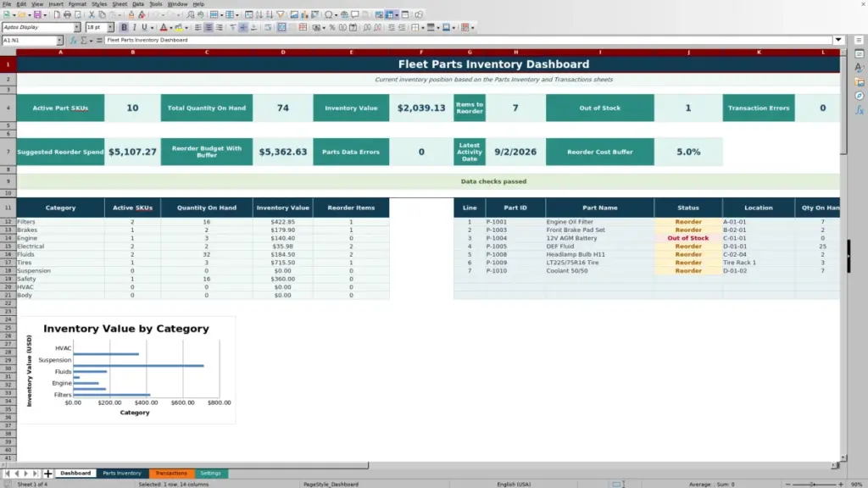Click the AutoFilter funnel icon
868x488 pixels.
281,14
